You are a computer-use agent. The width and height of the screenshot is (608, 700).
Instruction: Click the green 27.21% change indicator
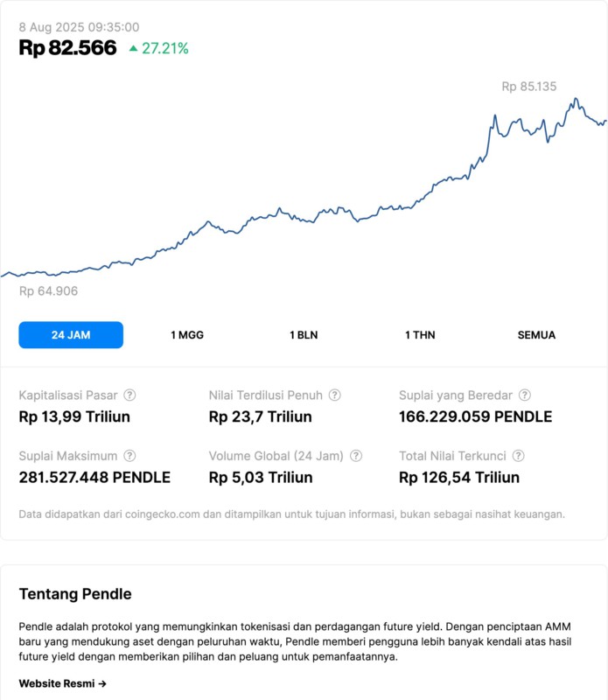pos(159,49)
